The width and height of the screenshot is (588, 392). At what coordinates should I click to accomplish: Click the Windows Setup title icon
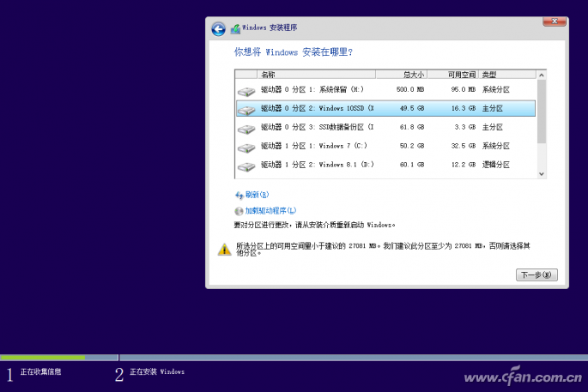point(235,28)
